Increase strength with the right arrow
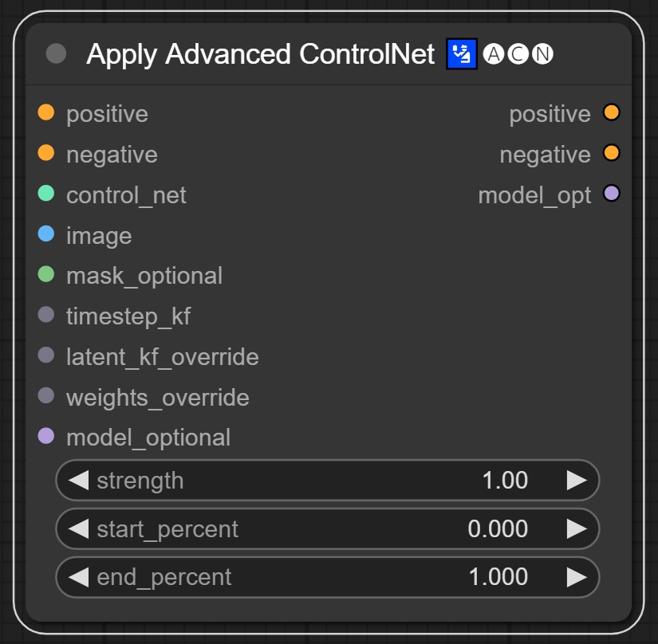This screenshot has width=658, height=644. click(x=577, y=481)
